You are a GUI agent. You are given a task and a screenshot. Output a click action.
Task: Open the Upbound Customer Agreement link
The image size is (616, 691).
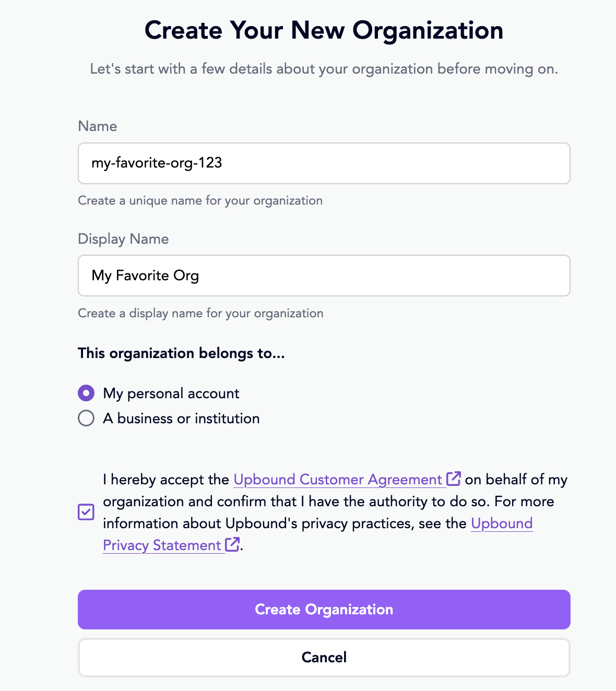[x=338, y=479]
